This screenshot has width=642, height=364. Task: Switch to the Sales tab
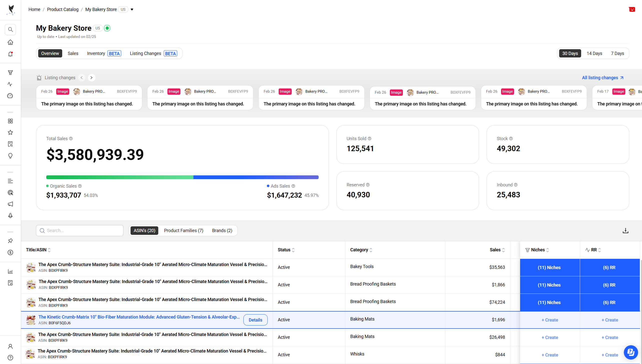tap(73, 53)
